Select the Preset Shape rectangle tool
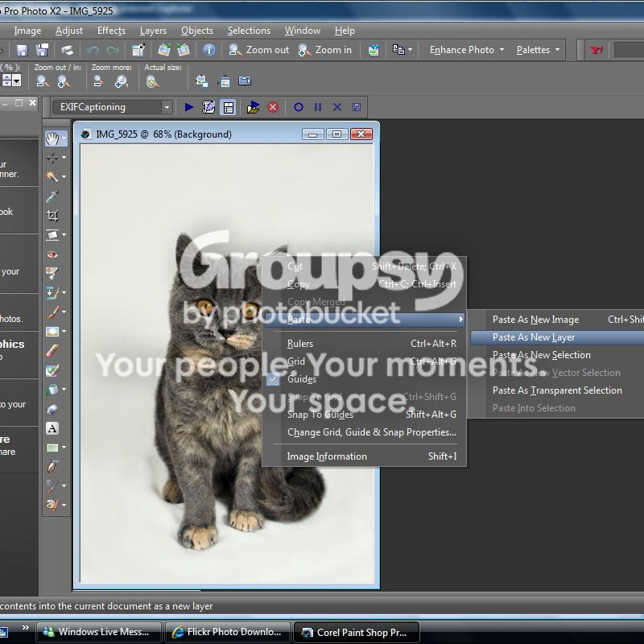 (x=52, y=448)
